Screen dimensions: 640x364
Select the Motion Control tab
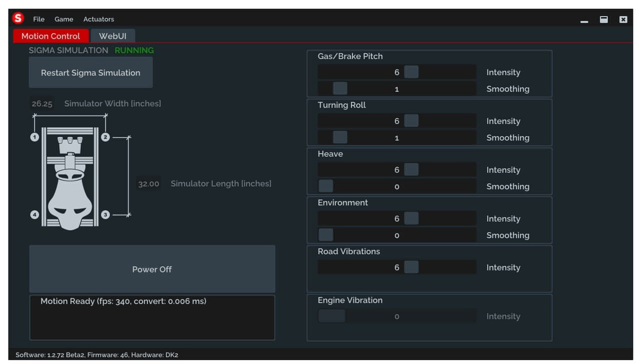coord(50,36)
